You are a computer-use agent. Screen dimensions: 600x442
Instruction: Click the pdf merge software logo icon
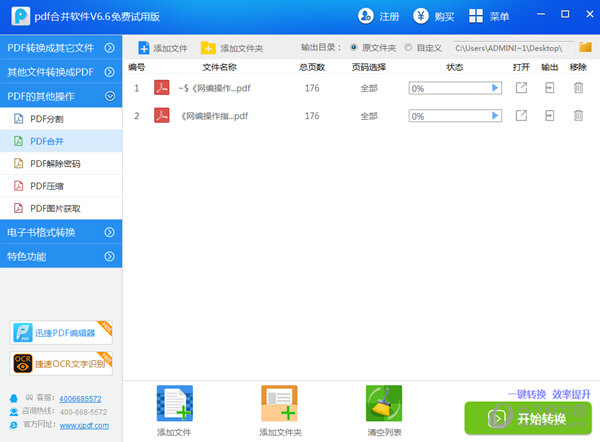point(21,16)
